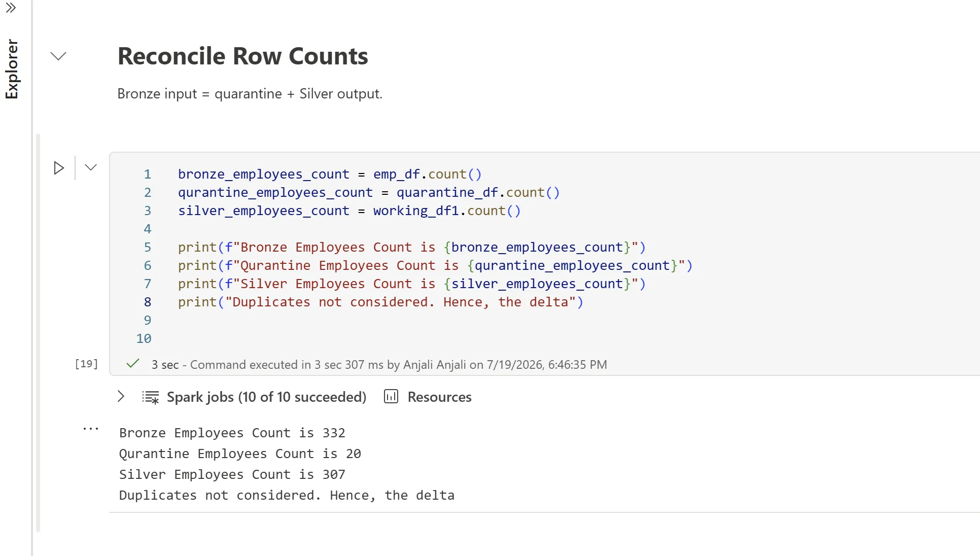The width and height of the screenshot is (980, 556).
Task: Place cursor on qurantine_employees_count assignment line
Action: [x=369, y=192]
